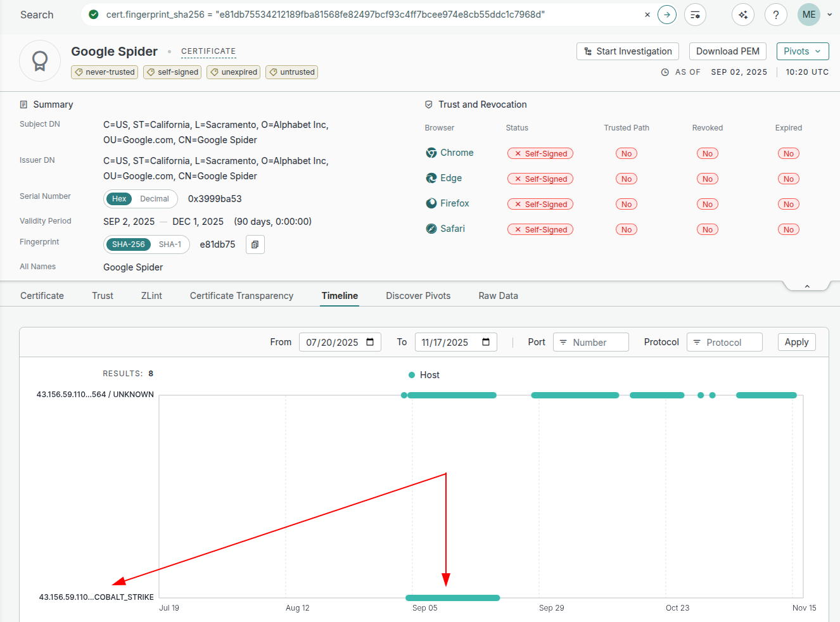Open the help question mark icon

coord(775,15)
